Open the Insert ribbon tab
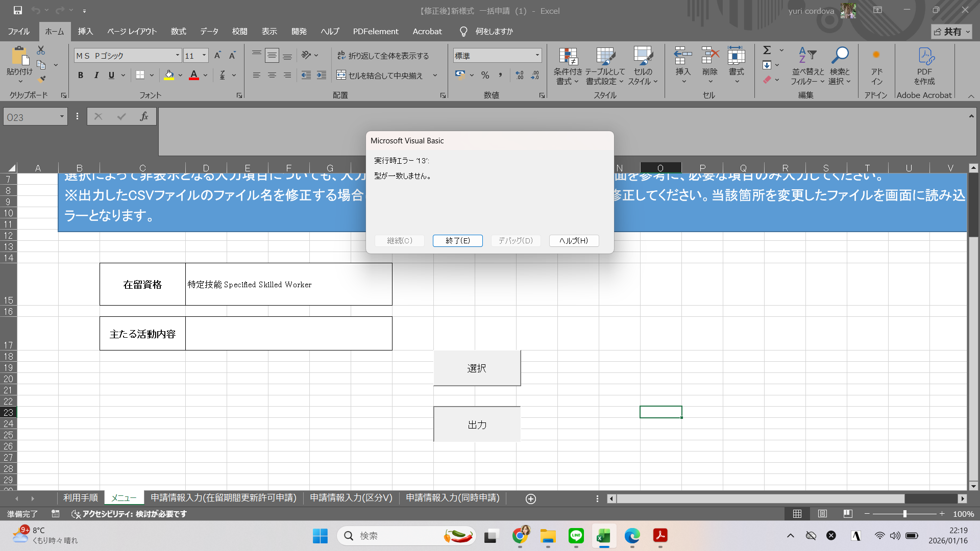 [85, 32]
